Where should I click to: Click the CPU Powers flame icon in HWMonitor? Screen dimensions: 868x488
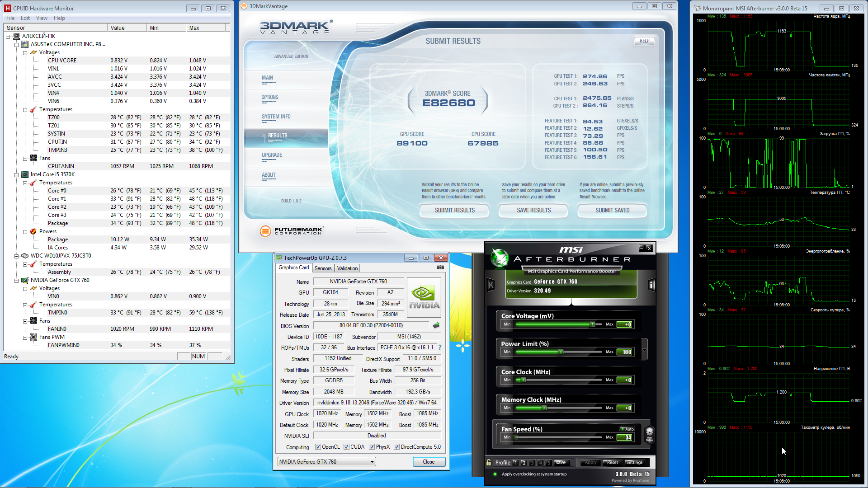33,231
